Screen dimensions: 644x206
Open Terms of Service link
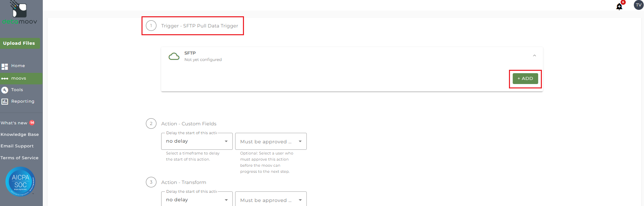pos(19,158)
